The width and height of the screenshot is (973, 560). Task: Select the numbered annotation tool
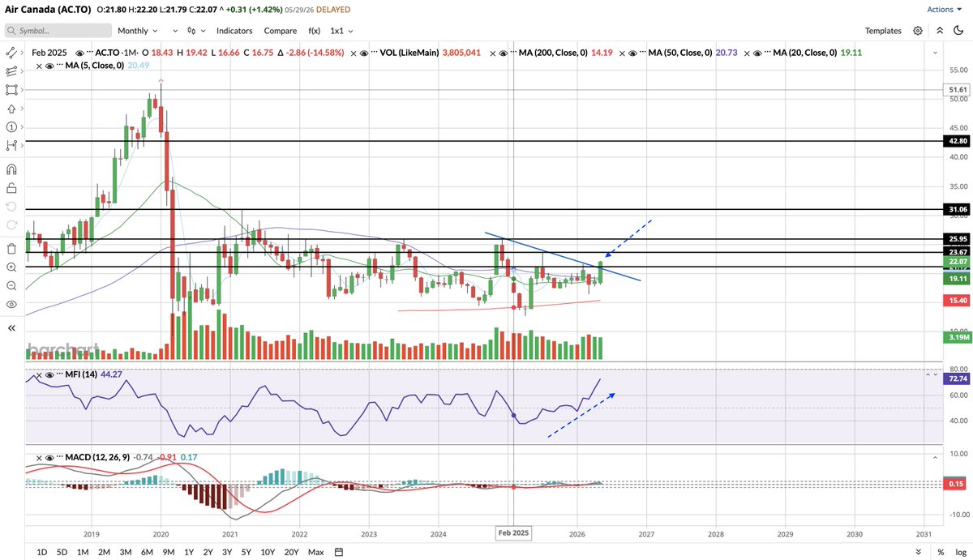pyautogui.click(x=11, y=127)
